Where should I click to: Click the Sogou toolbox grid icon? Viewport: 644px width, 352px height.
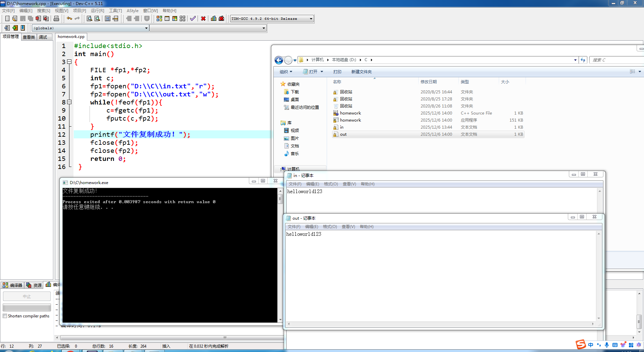point(631,345)
